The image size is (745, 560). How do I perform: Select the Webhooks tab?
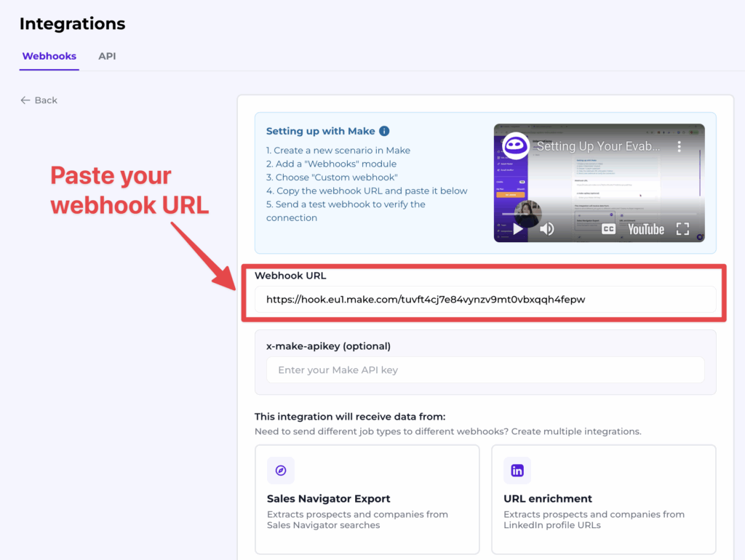pyautogui.click(x=49, y=56)
